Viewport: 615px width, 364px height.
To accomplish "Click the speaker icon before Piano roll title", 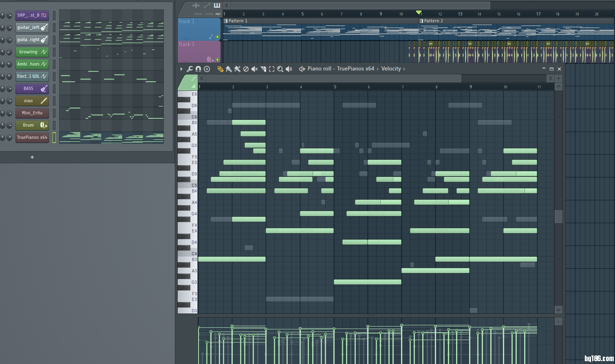I will point(302,69).
